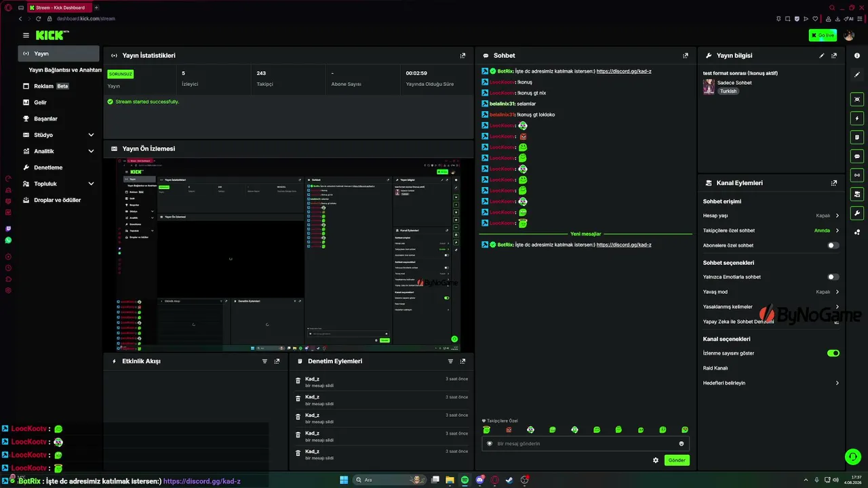Viewport: 868px width, 488px height.
Task: Open a new browser tab
Action: [96, 7]
